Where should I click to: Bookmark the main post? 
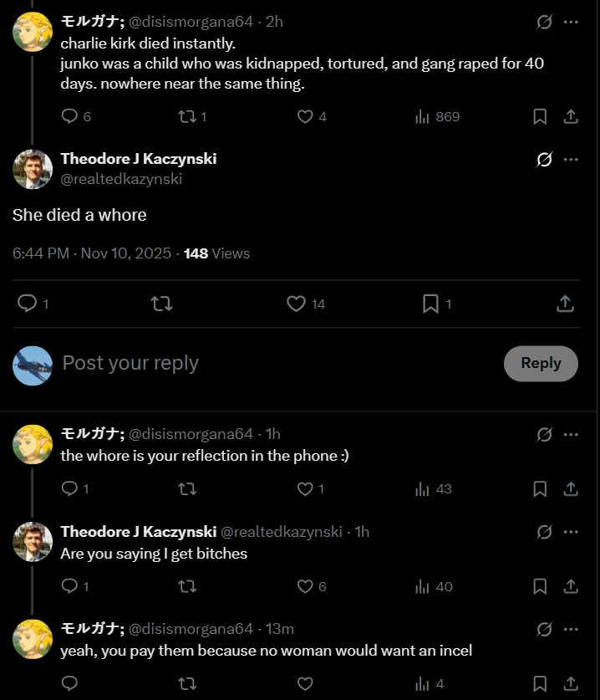[431, 304]
